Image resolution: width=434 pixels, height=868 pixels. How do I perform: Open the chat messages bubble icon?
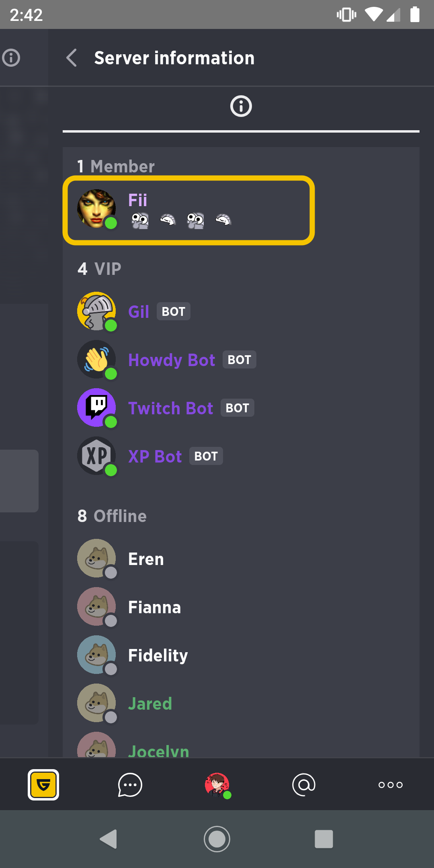[130, 784]
